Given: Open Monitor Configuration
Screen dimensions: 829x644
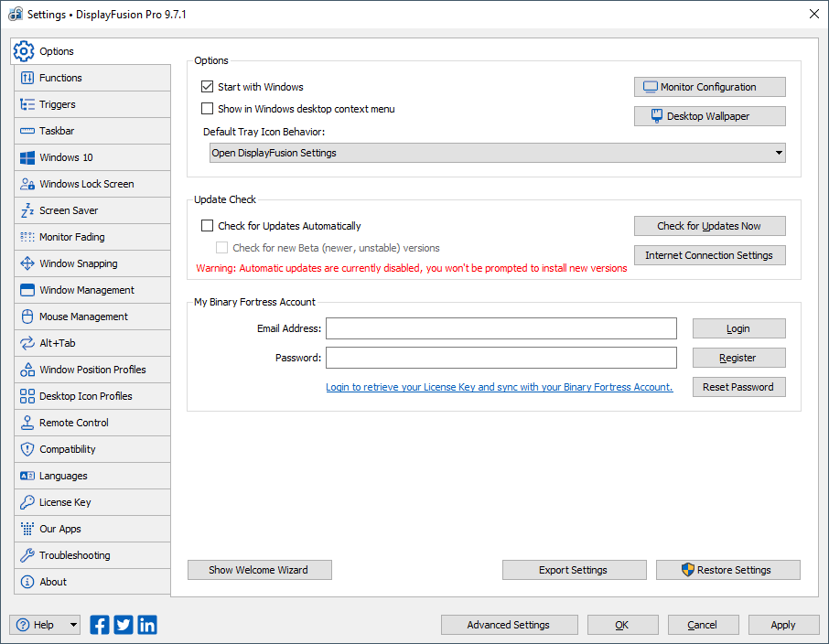Looking at the screenshot, I should pyautogui.click(x=709, y=87).
